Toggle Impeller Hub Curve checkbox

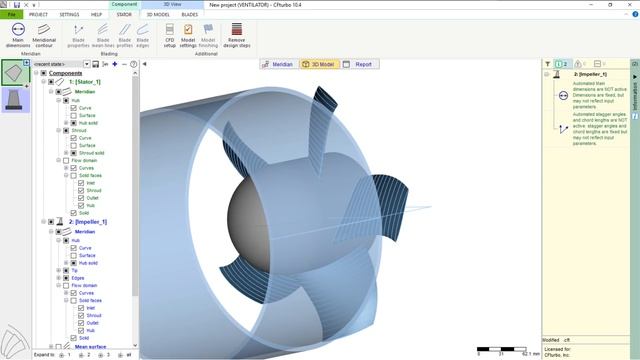[73, 248]
